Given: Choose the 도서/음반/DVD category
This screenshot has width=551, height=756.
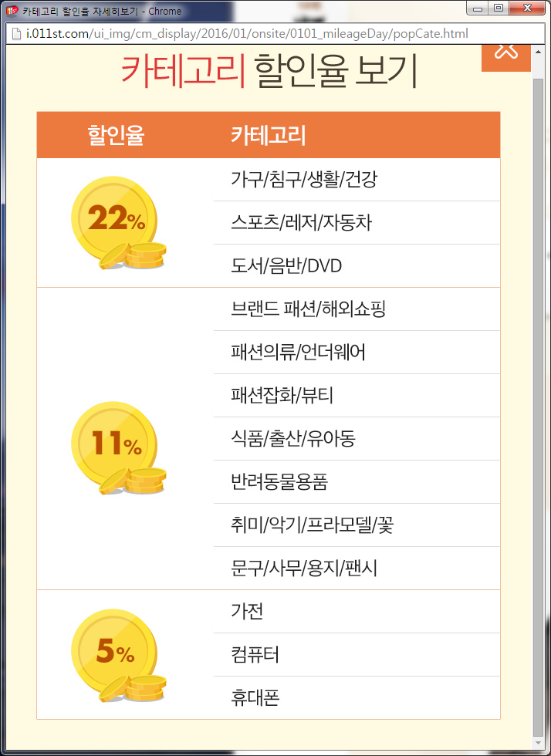Looking at the screenshot, I should coord(286,266).
